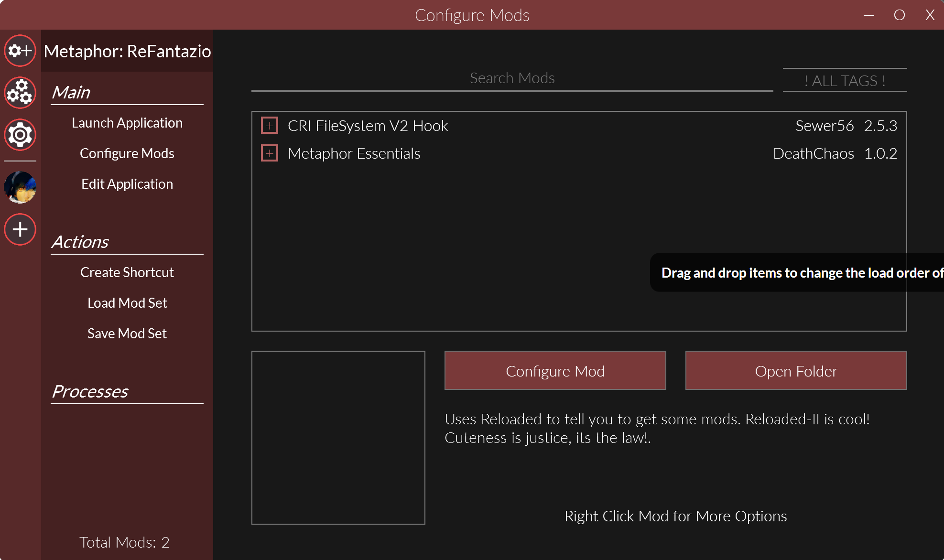The height and width of the screenshot is (560, 944).
Task: Click the DeathChaos author name
Action: pyautogui.click(x=814, y=153)
